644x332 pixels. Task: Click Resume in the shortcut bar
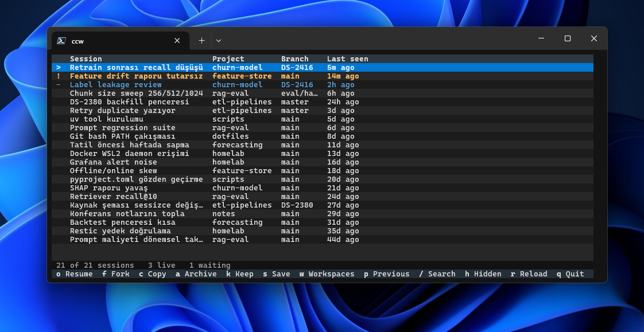click(x=75, y=274)
